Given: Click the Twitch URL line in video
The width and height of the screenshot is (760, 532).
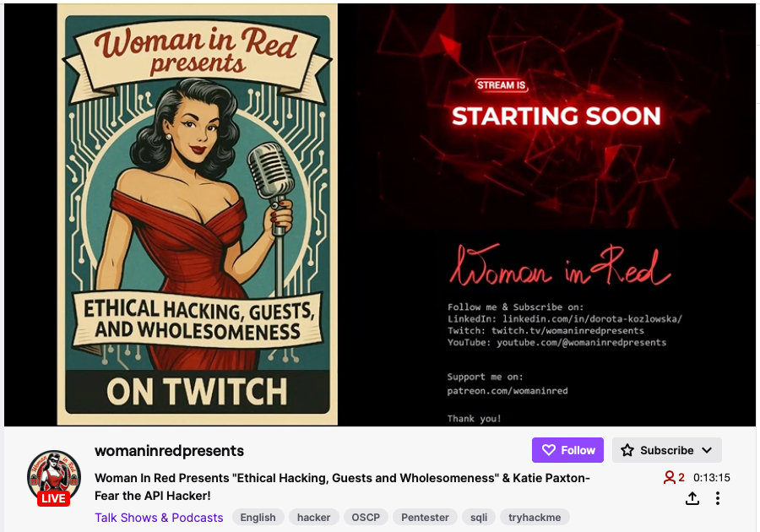Looking at the screenshot, I should point(546,330).
